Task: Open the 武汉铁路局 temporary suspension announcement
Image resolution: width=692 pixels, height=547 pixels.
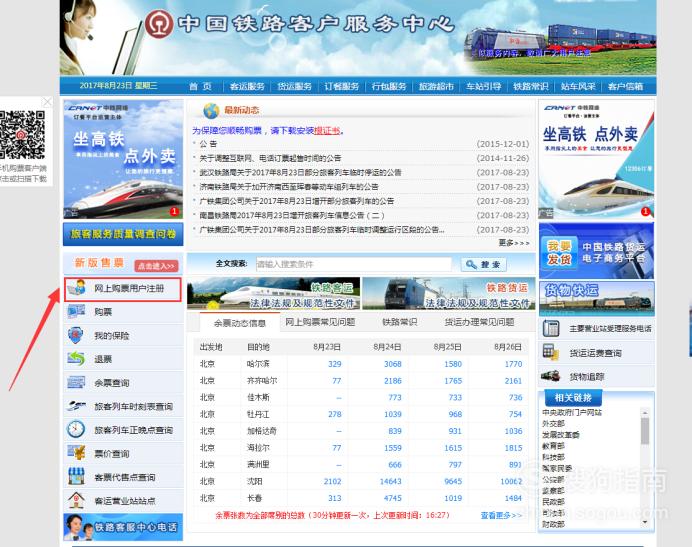Action: pyautogui.click(x=300, y=172)
